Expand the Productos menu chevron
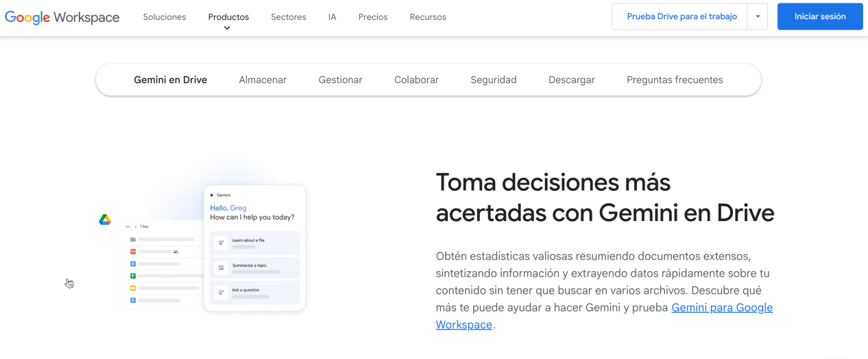Screen dimensions: 868x359 pos(227,28)
